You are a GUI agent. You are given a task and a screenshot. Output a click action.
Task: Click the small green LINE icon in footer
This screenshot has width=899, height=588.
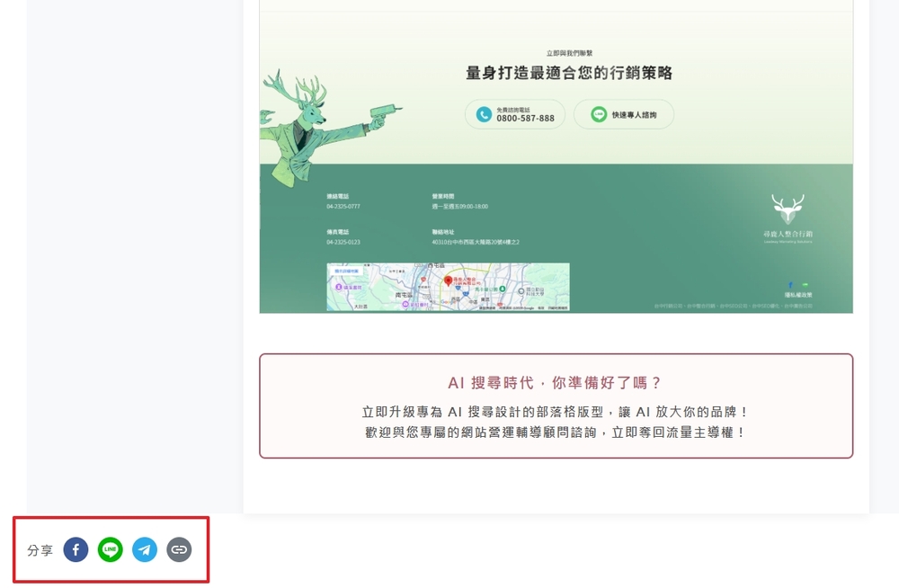805,285
